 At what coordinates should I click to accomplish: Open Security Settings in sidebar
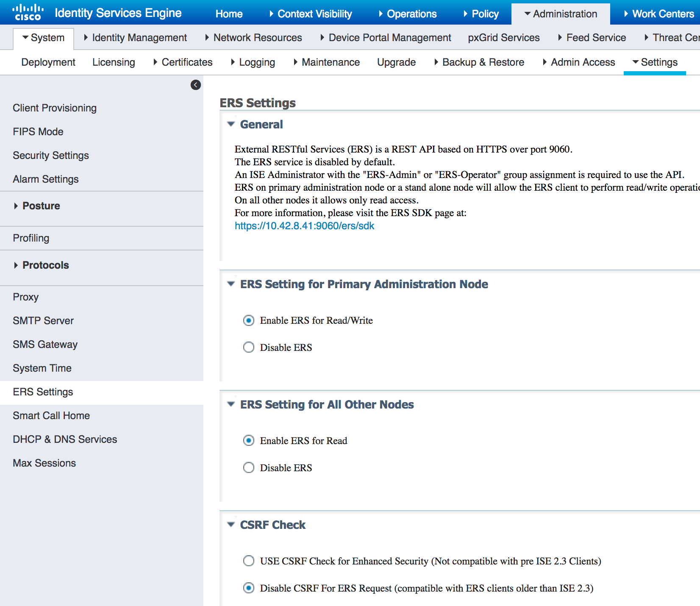point(51,156)
